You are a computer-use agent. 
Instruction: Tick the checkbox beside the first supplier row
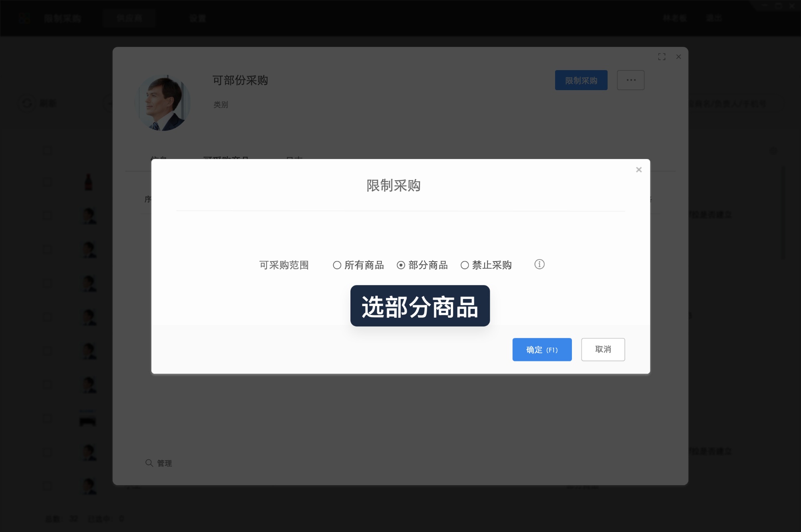point(46,181)
